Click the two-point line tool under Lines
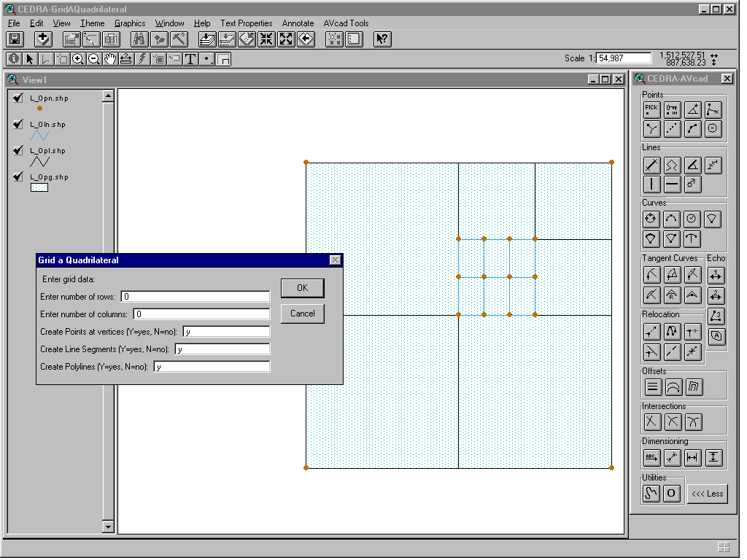This screenshot has width=747, height=560. click(x=651, y=166)
